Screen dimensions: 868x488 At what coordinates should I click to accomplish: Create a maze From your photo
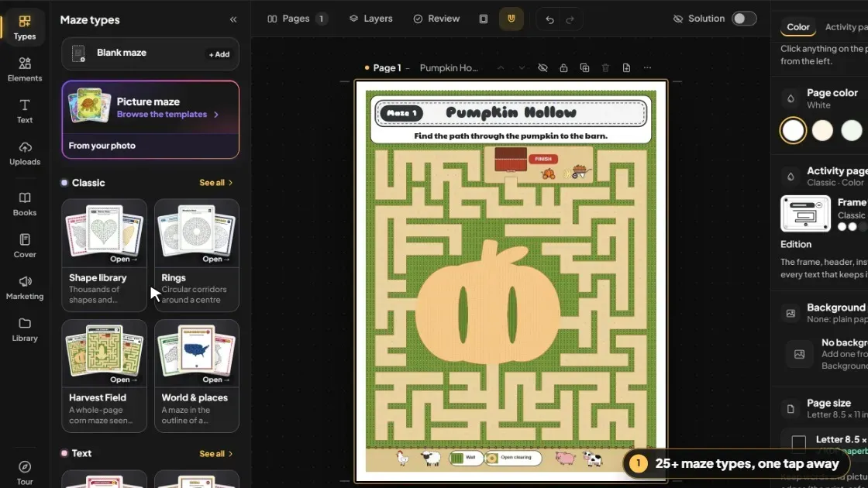(102, 146)
